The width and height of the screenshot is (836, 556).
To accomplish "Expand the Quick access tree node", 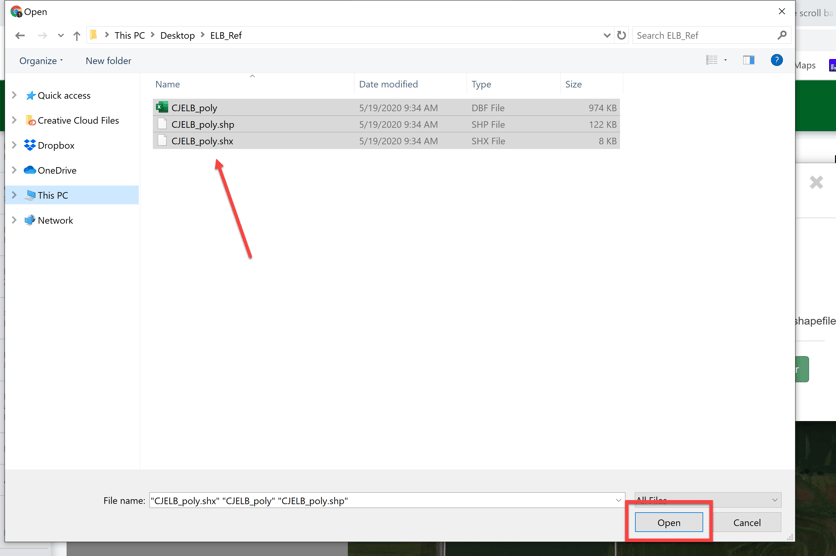I will pos(14,95).
